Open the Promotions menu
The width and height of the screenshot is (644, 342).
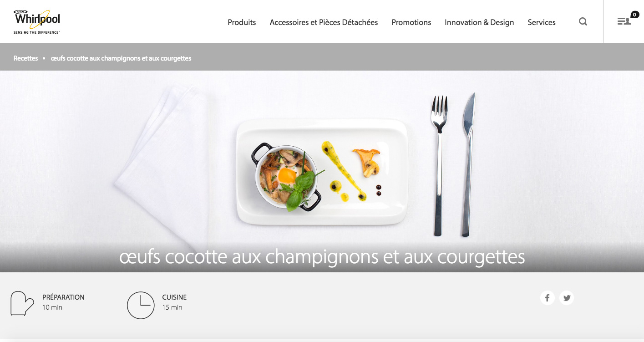[x=411, y=22]
